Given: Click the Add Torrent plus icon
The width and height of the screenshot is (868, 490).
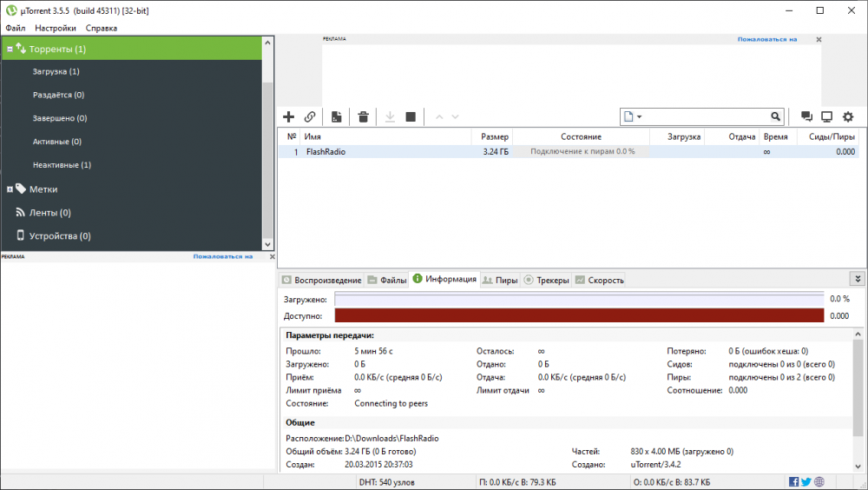Looking at the screenshot, I should [x=289, y=116].
